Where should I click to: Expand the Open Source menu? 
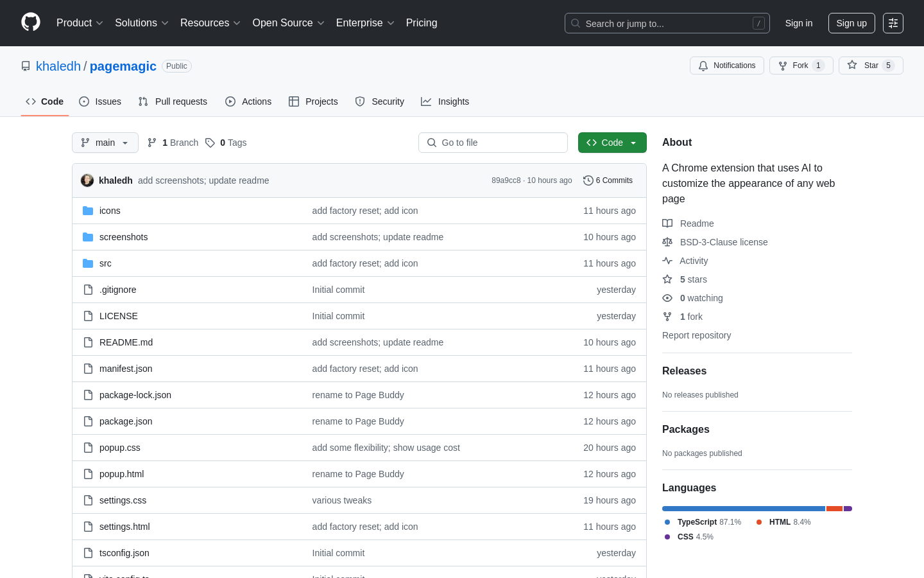289,23
